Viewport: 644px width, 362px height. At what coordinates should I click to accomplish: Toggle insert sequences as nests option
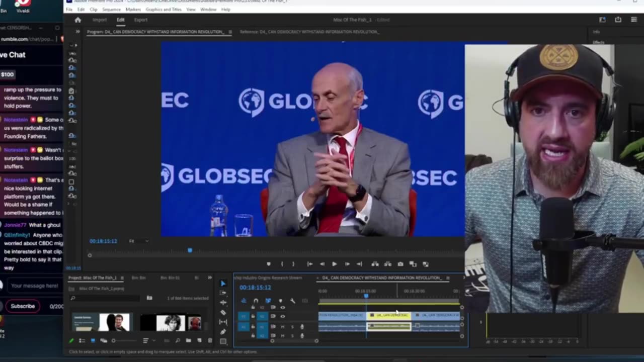tap(244, 301)
